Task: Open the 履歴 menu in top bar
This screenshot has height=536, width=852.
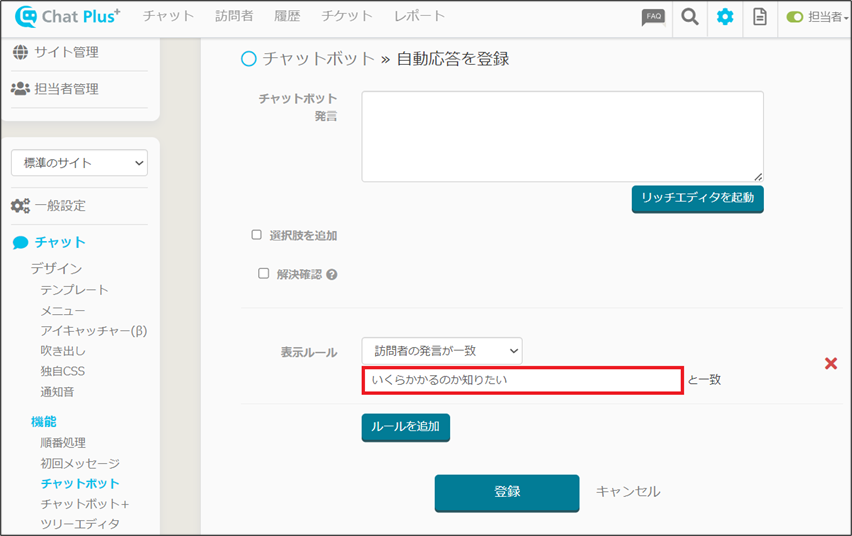Action: [x=287, y=16]
